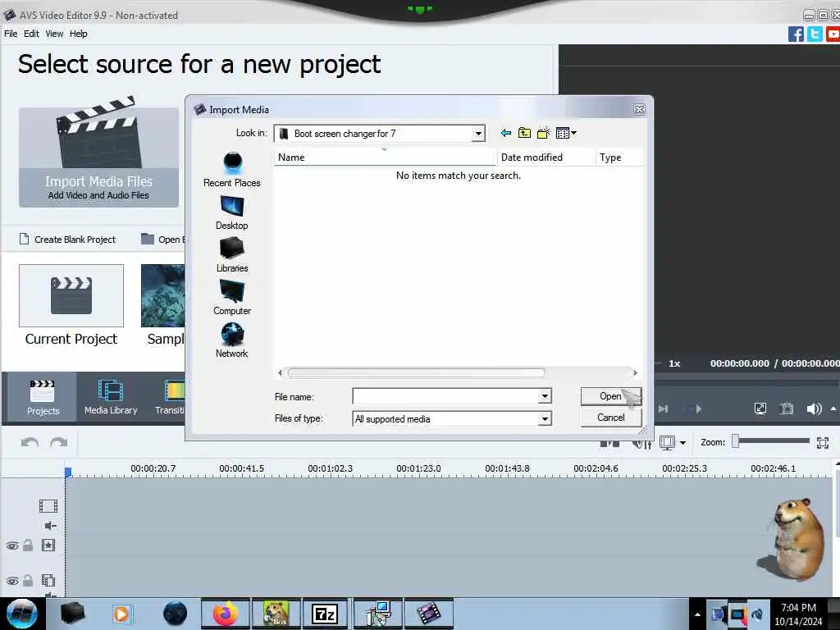Open the File name history dropdown
The image size is (840, 630).
pyautogui.click(x=545, y=396)
